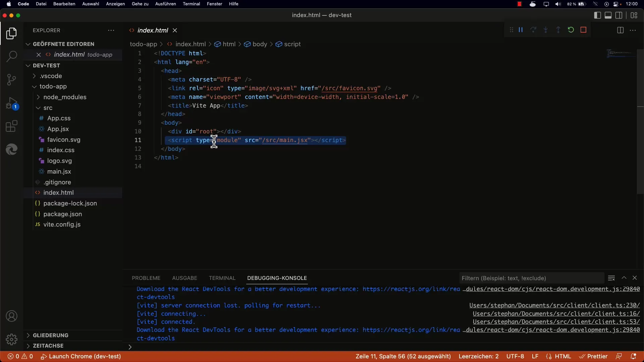This screenshot has height=362, width=644.
Task: Select the DEBUGGING-KONSOLE tab
Action: point(277,278)
